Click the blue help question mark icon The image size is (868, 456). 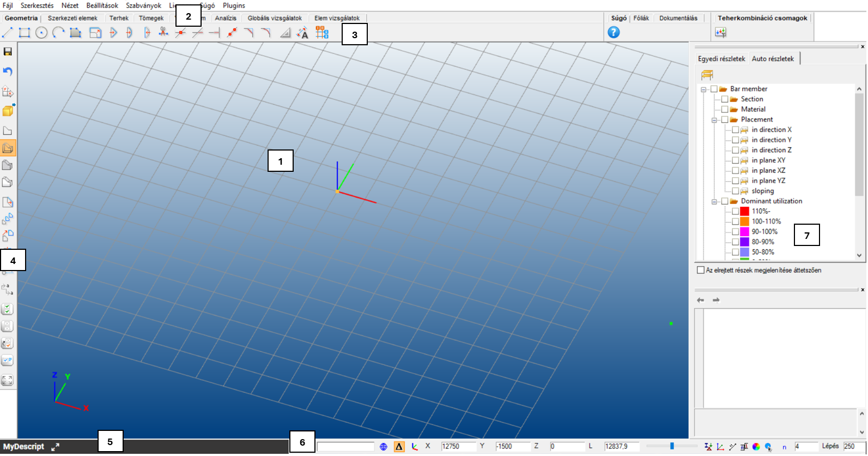[614, 32]
